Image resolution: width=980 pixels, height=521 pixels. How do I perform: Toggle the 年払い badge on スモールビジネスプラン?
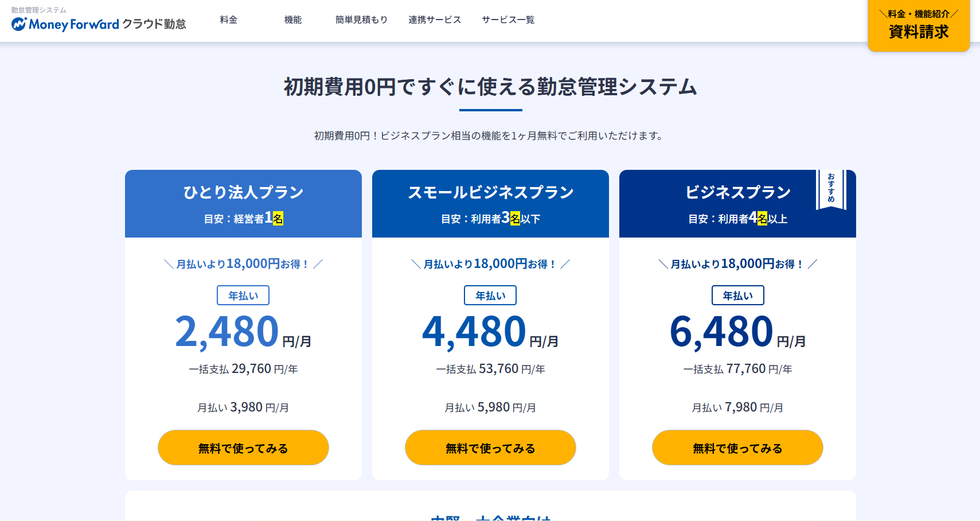pos(490,295)
